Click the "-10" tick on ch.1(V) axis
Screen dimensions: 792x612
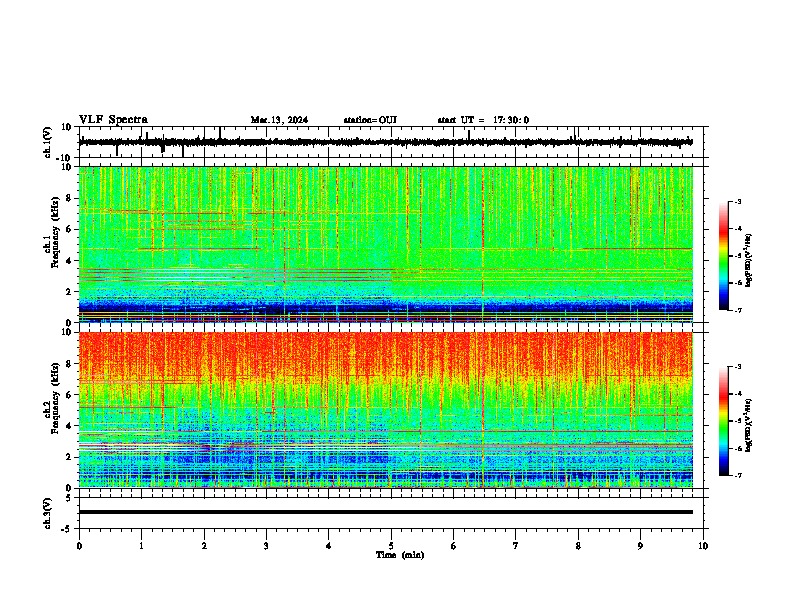(x=64, y=158)
